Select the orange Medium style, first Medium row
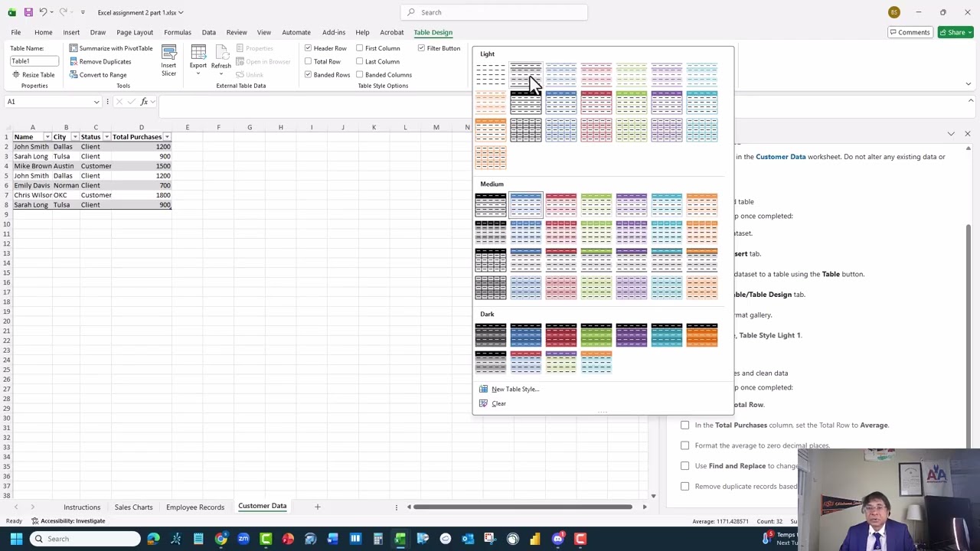Screen dimensions: 980x551 [x=702, y=204]
